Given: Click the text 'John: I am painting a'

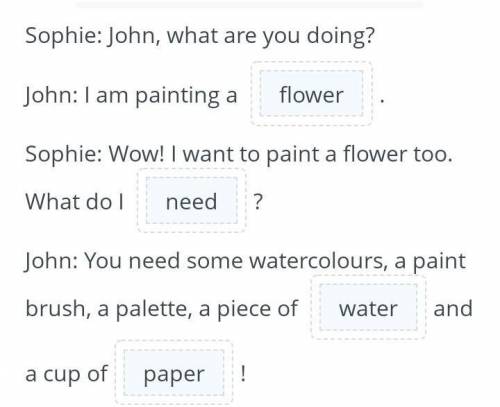Looking at the screenshot, I should (x=131, y=95).
